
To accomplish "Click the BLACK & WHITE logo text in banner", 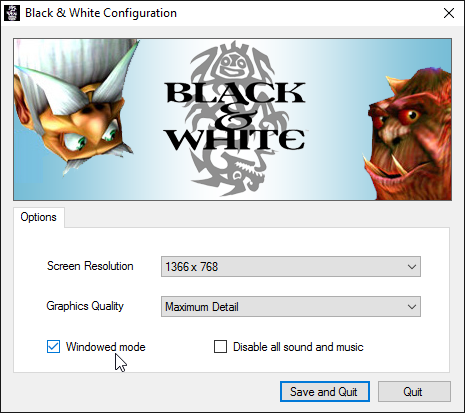I will pyautogui.click(x=235, y=117).
